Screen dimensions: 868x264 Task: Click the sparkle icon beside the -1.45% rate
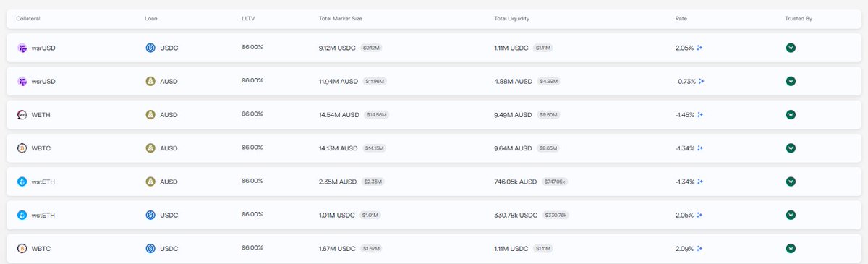tap(701, 115)
